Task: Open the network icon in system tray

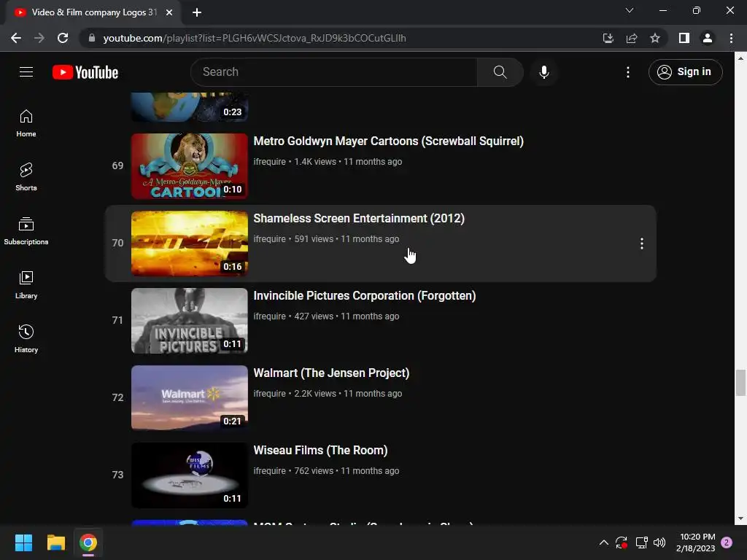Action: [x=641, y=542]
